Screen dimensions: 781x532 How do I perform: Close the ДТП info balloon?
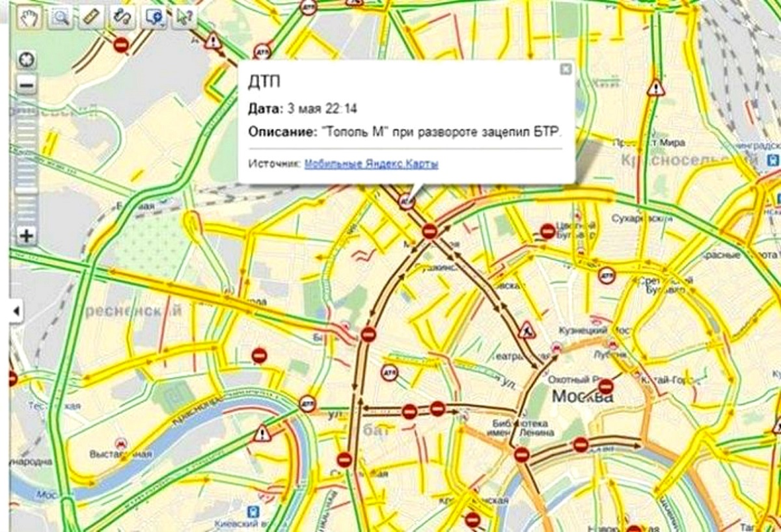(x=566, y=69)
